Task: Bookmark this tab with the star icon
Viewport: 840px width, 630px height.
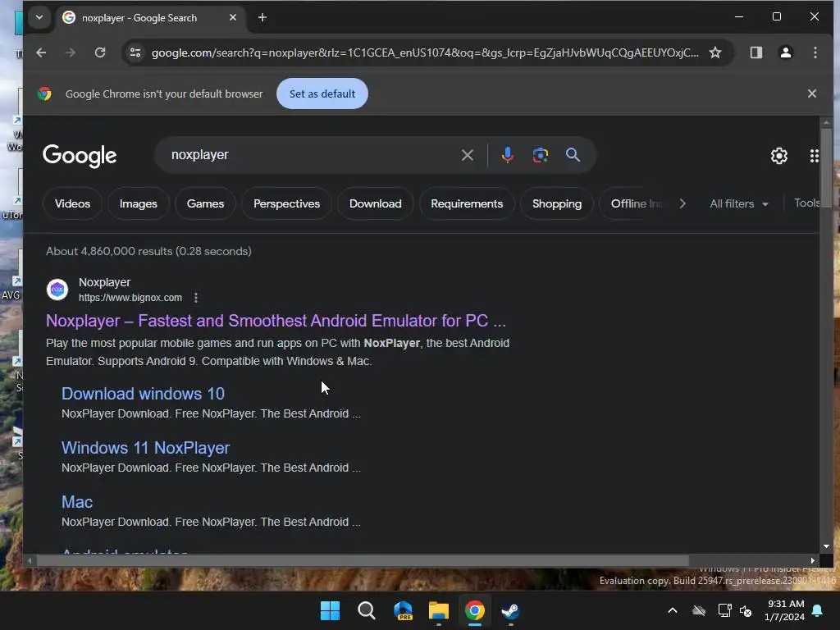Action: (x=715, y=52)
